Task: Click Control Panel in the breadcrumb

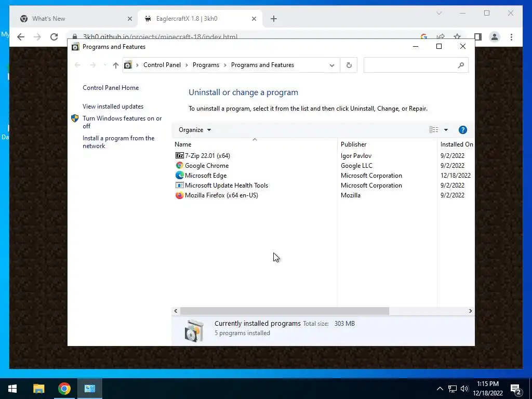Action: point(162,65)
